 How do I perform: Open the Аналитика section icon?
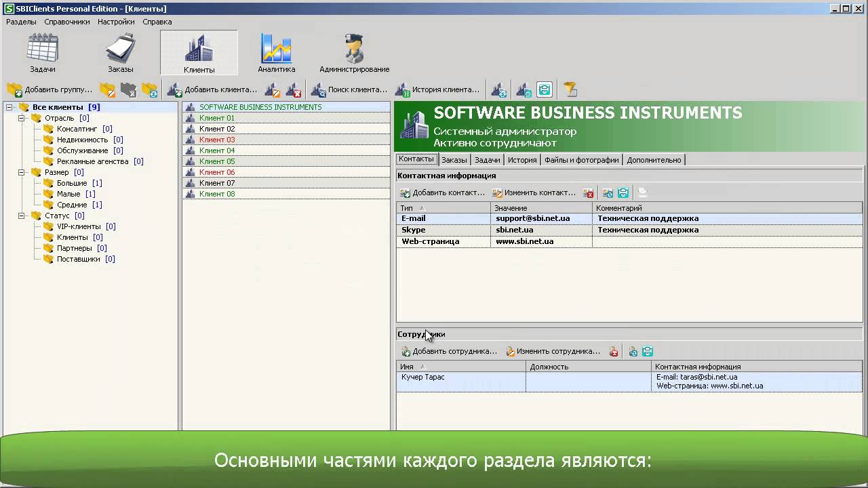(x=277, y=53)
